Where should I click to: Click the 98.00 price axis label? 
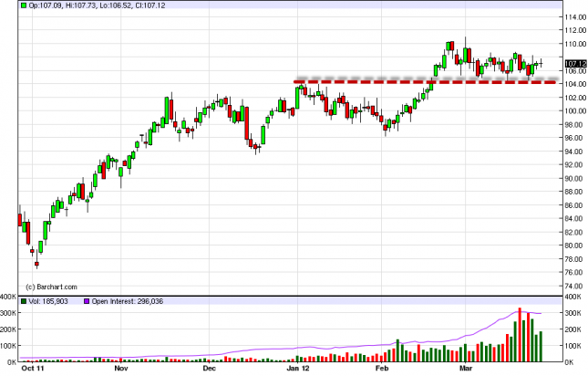coord(575,125)
